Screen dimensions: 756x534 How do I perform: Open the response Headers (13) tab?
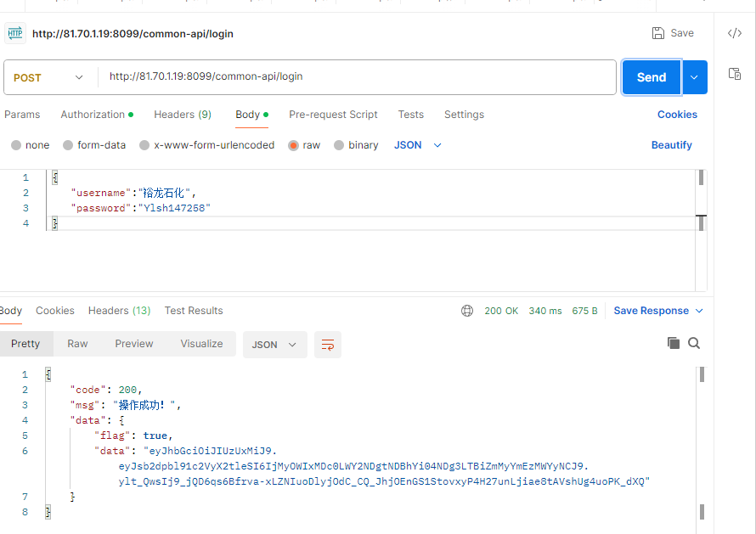click(x=119, y=311)
